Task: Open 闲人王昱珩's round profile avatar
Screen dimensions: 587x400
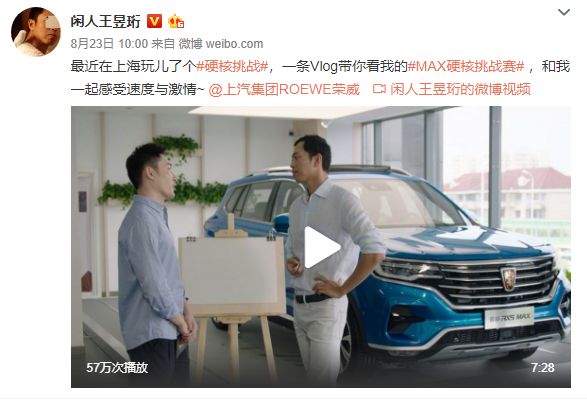Action: tap(36, 32)
